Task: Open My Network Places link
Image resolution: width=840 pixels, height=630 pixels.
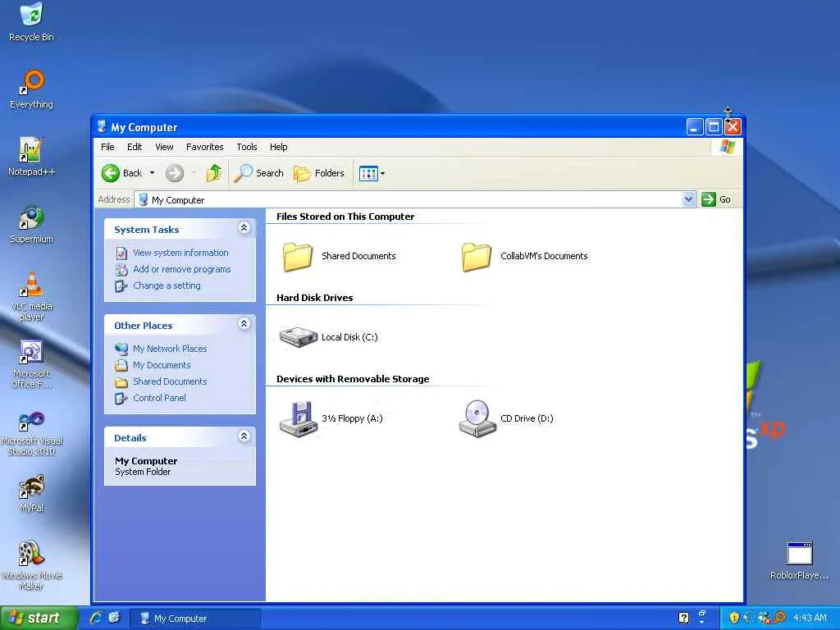Action: pyautogui.click(x=170, y=349)
